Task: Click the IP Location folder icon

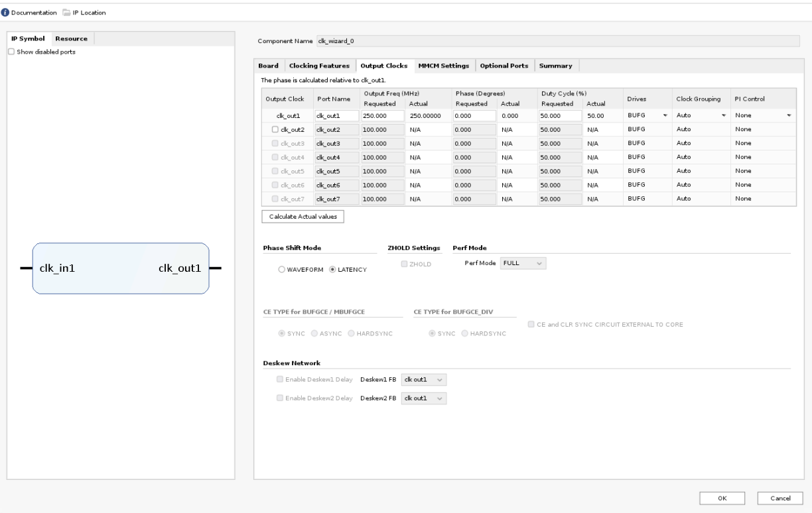Action: [x=66, y=13]
